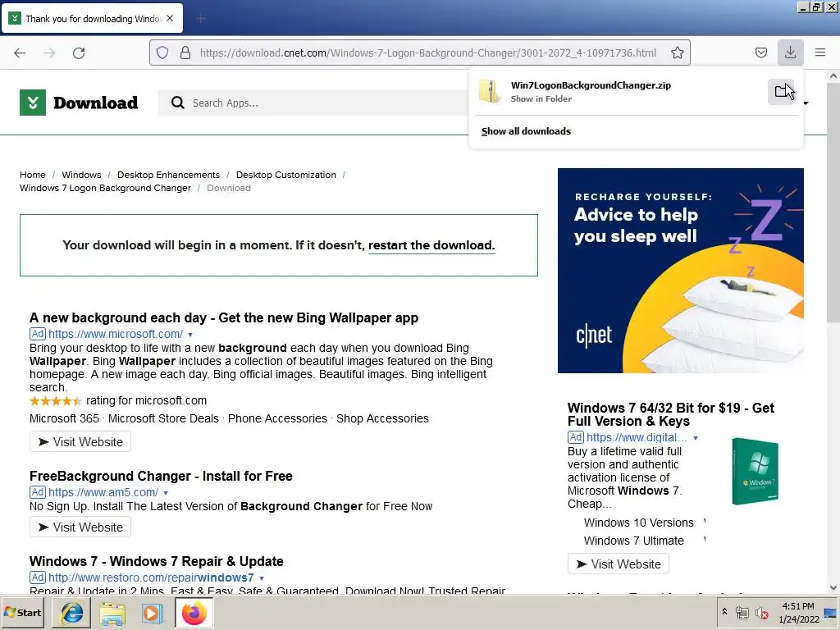Open Desktop Customization breadcrumb
This screenshot has width=840, height=630.
(286, 175)
